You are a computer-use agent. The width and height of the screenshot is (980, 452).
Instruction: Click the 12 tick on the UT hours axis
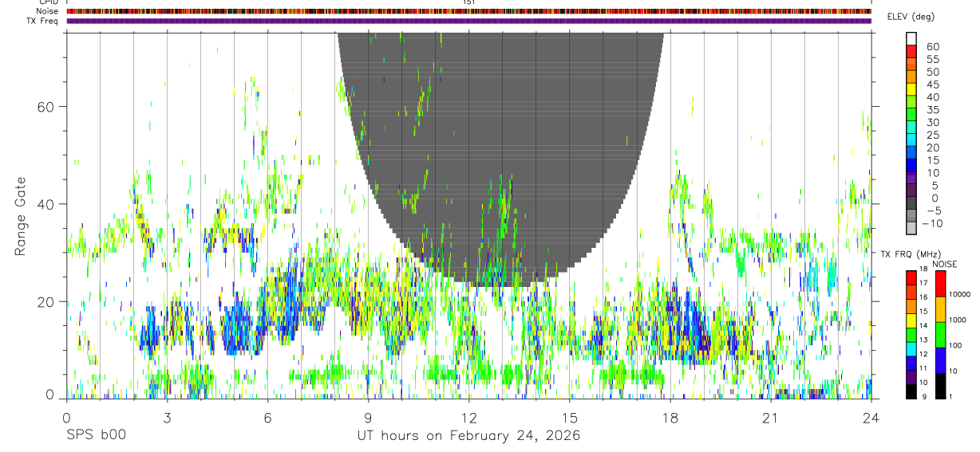coord(468,418)
